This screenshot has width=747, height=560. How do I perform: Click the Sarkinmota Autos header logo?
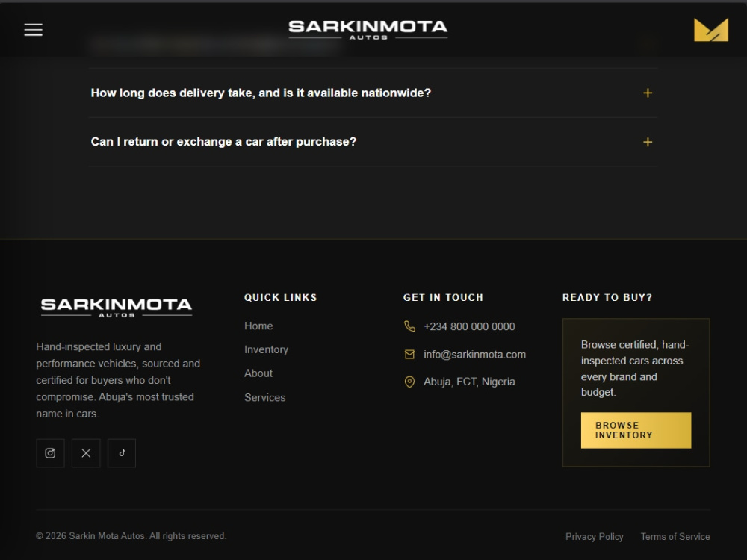368,30
